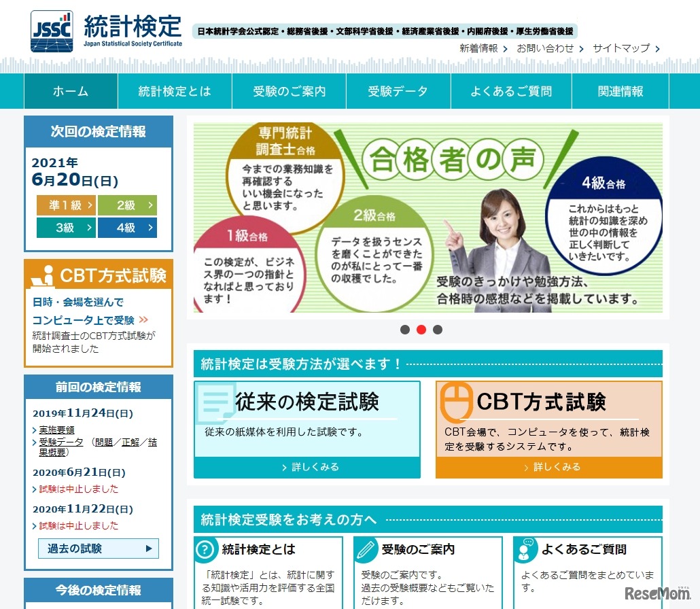Open コンピュータ上で受験 link
Screen dimensions: 700x609
point(83,320)
